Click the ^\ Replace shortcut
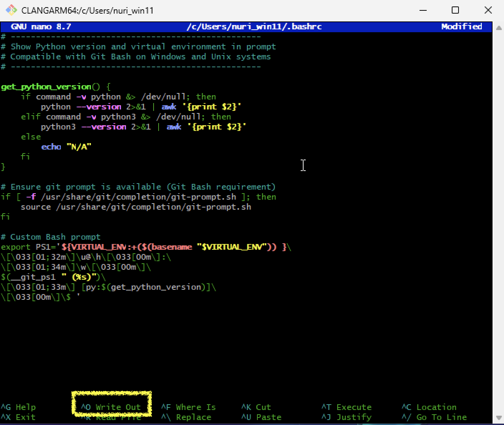Viewport: 504px width, 425px height. [x=186, y=417]
